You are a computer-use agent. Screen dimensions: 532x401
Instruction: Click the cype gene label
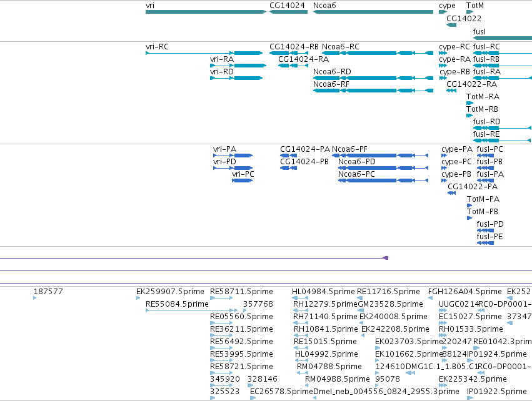[x=447, y=6]
